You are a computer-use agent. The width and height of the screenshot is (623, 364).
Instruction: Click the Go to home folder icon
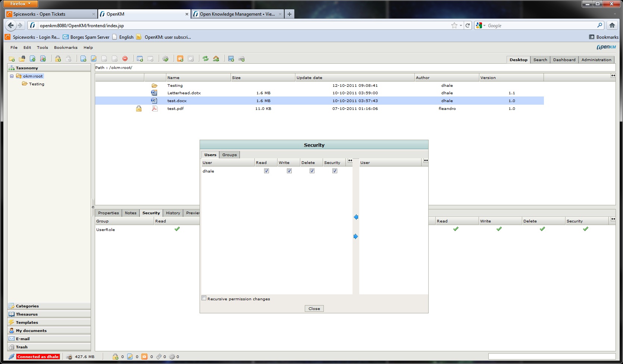coord(216,59)
